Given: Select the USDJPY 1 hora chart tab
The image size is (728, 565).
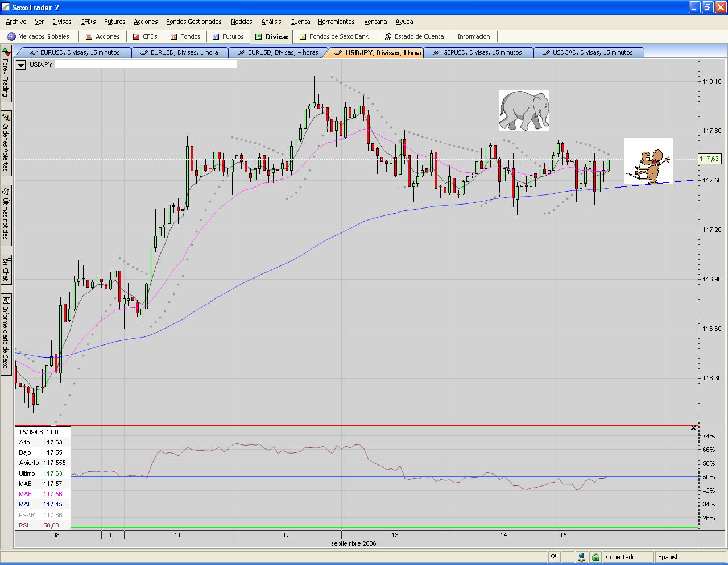Looking at the screenshot, I should tap(377, 52).
